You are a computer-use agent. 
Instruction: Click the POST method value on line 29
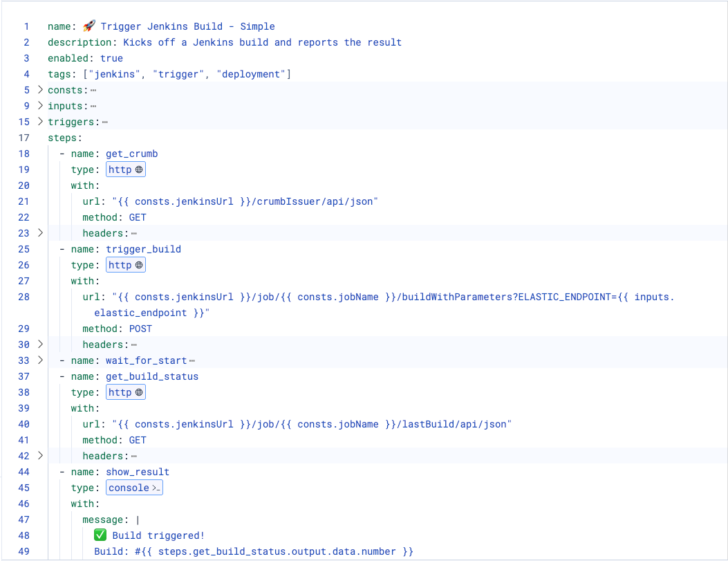click(x=140, y=329)
